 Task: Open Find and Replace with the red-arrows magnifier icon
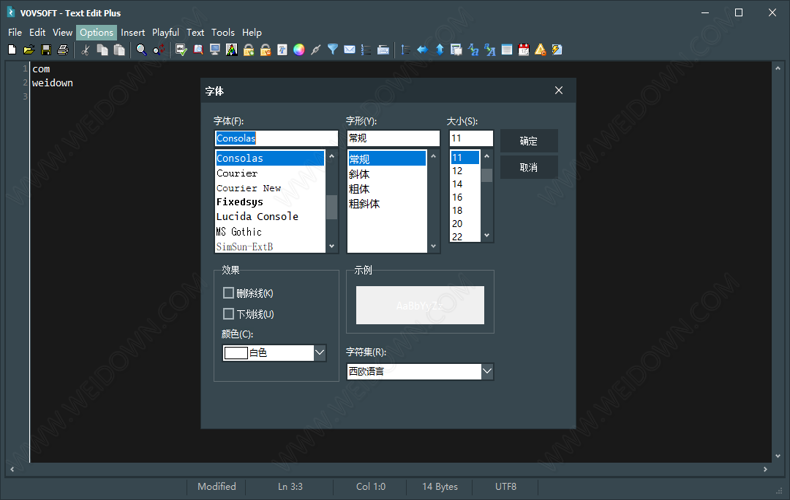(159, 49)
